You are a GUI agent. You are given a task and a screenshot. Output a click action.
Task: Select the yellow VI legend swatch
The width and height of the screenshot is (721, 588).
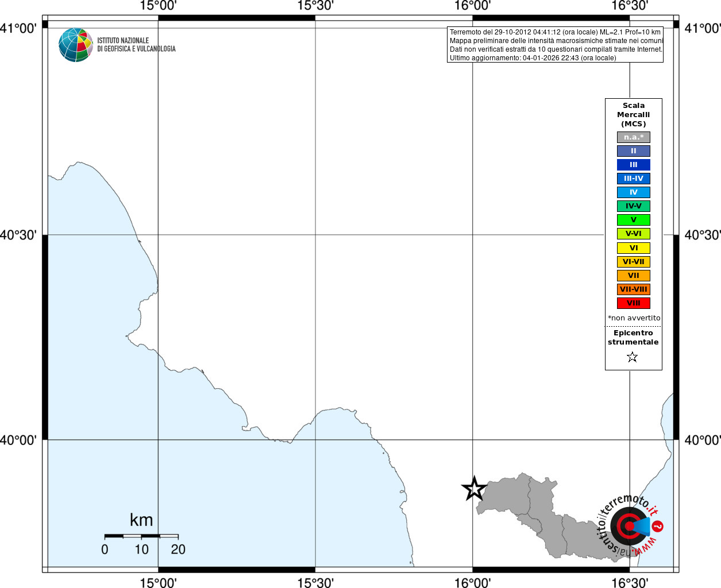[x=634, y=248]
